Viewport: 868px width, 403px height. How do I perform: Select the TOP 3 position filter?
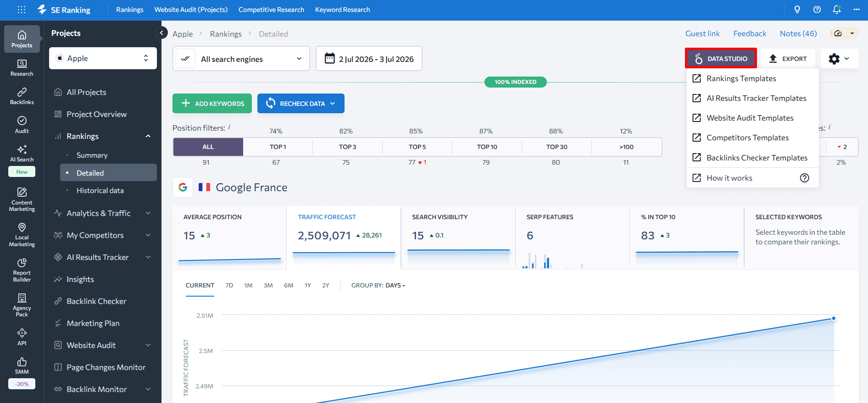(x=348, y=147)
